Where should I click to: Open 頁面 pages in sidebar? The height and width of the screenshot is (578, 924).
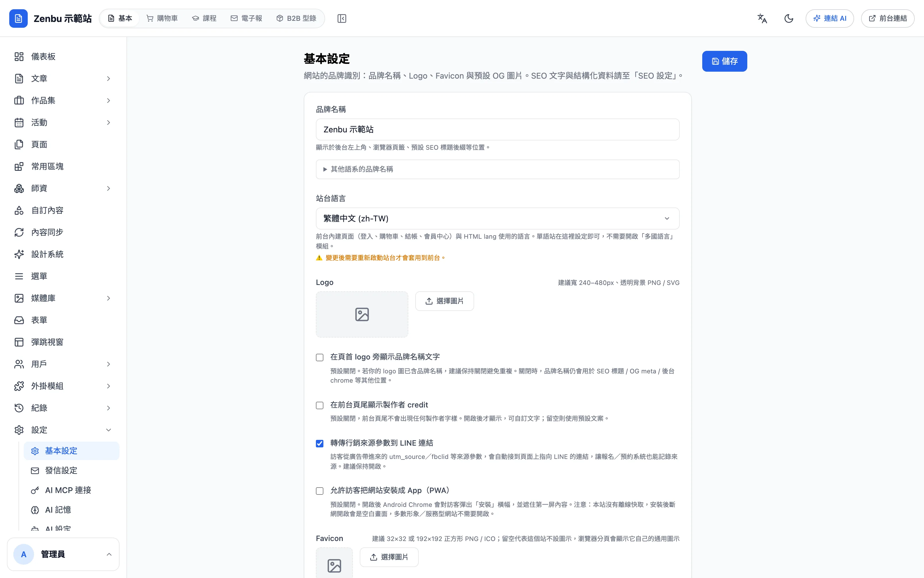click(64, 144)
